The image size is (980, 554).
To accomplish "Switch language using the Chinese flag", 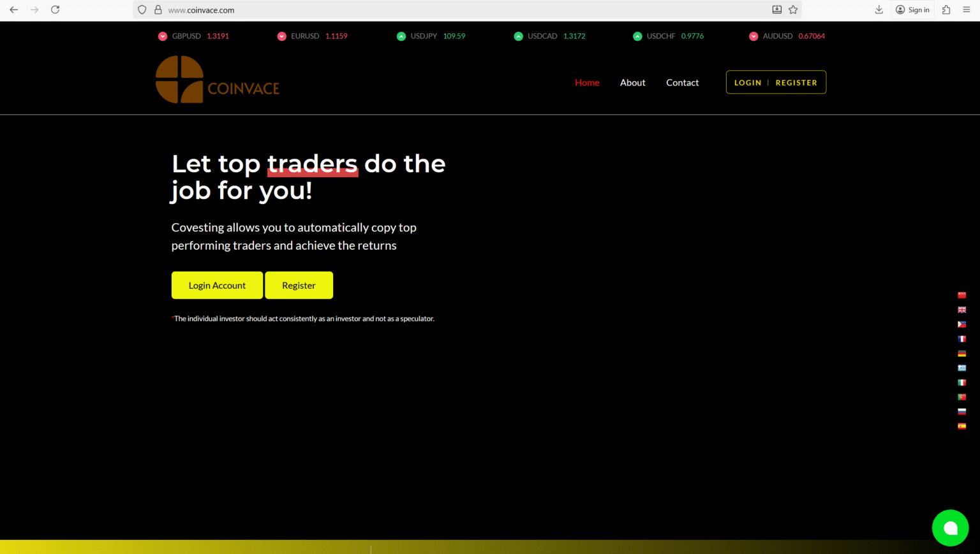I will click(961, 295).
